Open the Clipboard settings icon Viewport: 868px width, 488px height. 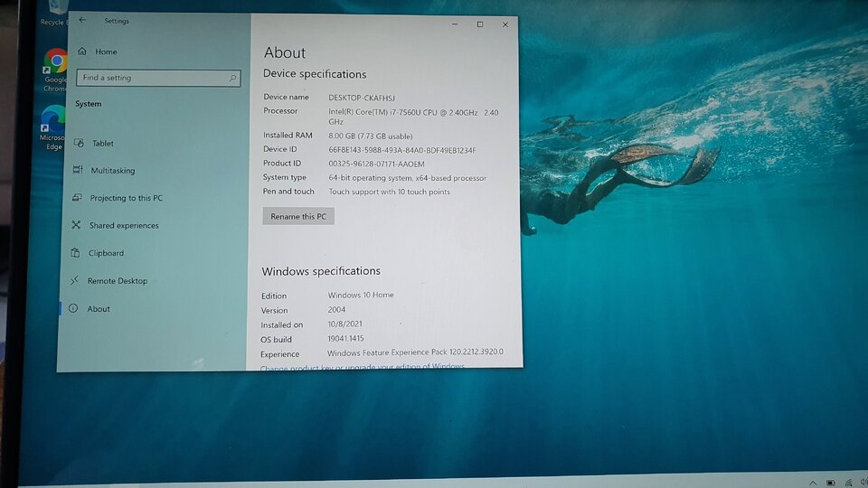tap(75, 252)
